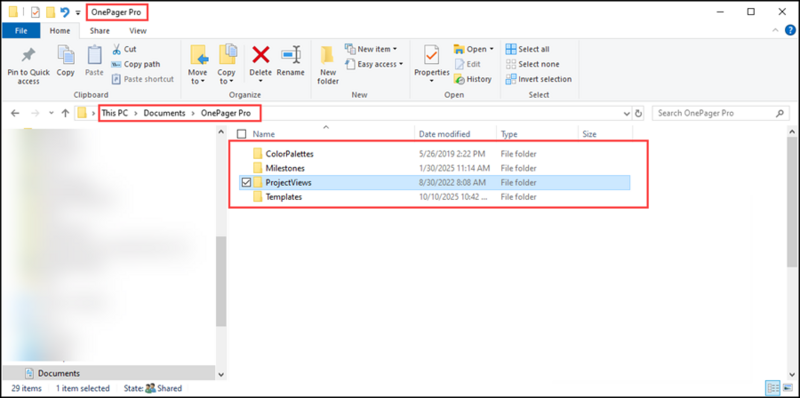
Task: Open the recent locations dropdown arrow
Action: (51, 113)
